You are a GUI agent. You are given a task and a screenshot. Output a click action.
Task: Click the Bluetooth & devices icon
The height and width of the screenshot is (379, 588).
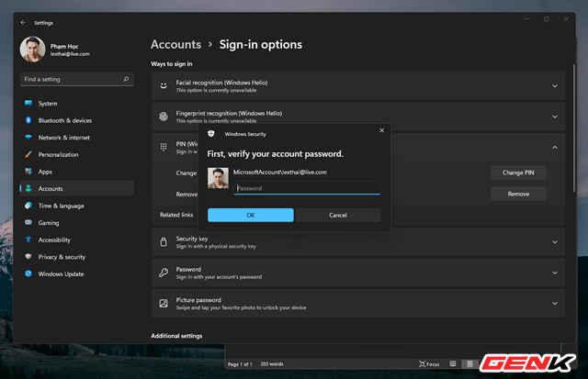tap(28, 120)
